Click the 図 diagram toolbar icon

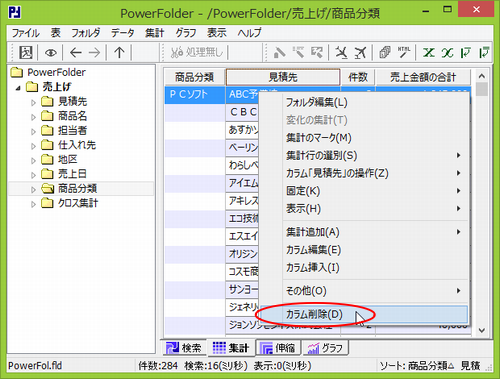click(26, 53)
